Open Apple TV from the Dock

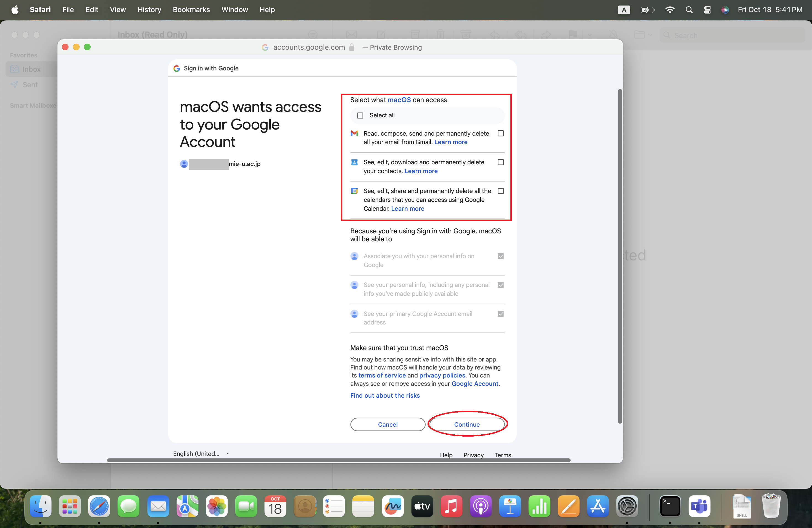click(422, 506)
